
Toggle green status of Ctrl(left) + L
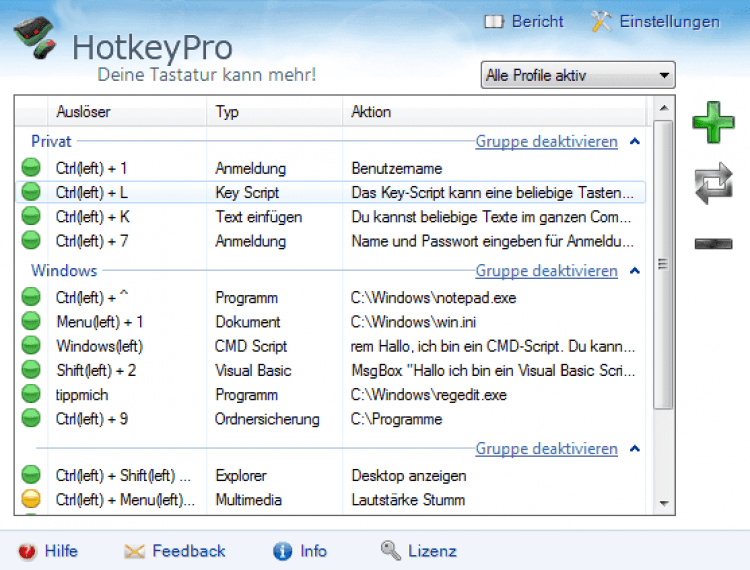(x=31, y=192)
